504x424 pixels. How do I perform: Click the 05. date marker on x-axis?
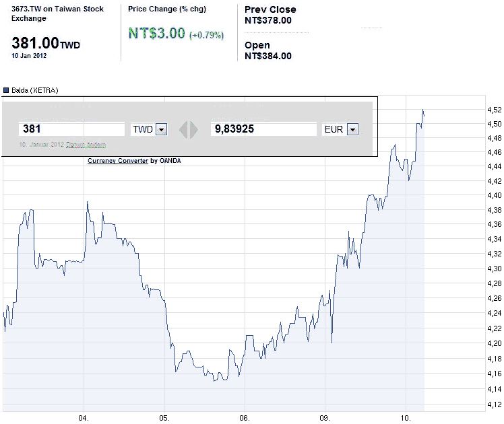pyautogui.click(x=164, y=418)
